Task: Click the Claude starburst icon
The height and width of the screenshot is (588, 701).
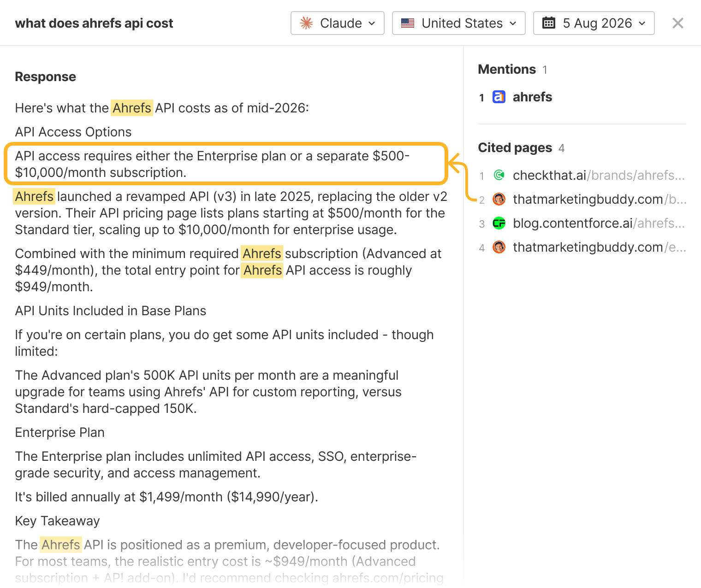Action: pyautogui.click(x=306, y=23)
